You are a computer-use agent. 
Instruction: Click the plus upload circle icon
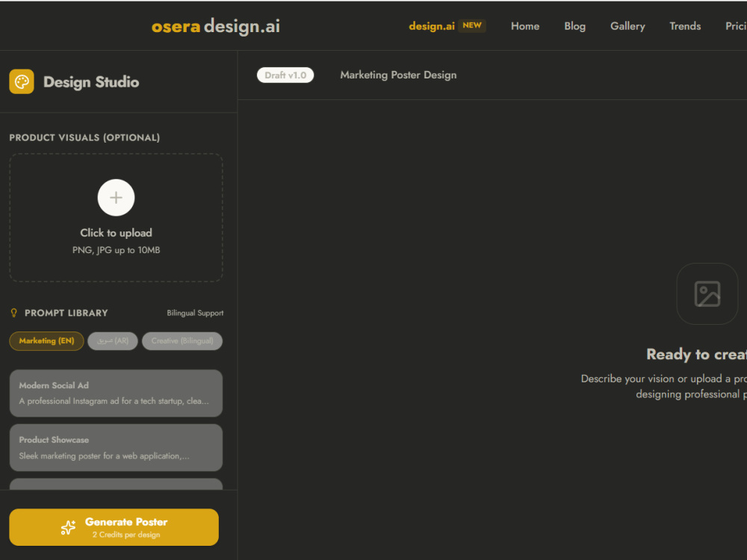coord(116,197)
